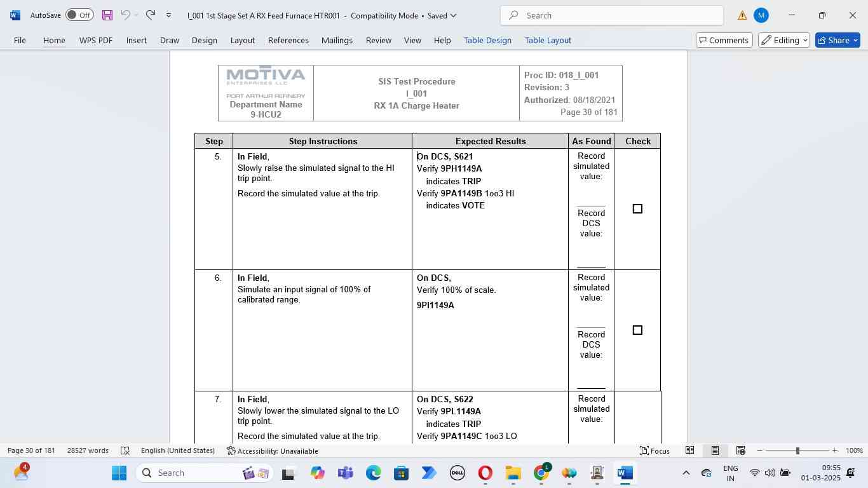Open the Draw tab

[x=169, y=40]
